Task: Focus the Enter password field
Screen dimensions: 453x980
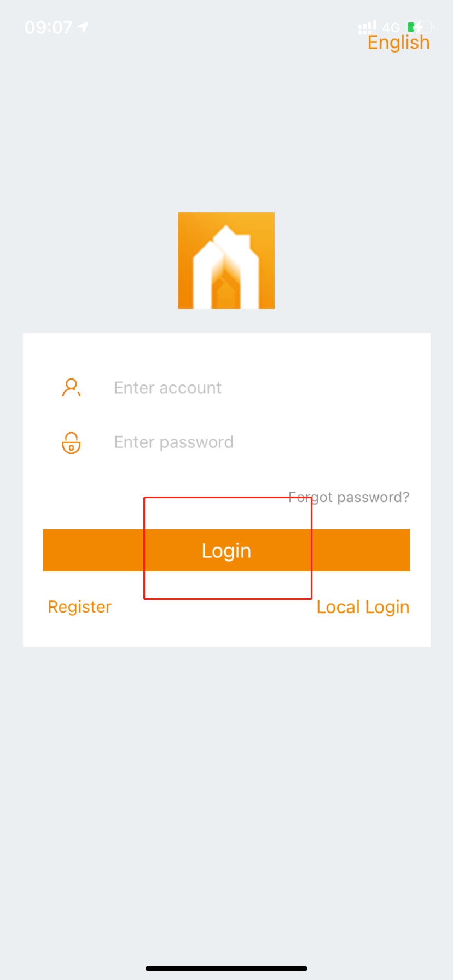Action: point(246,442)
